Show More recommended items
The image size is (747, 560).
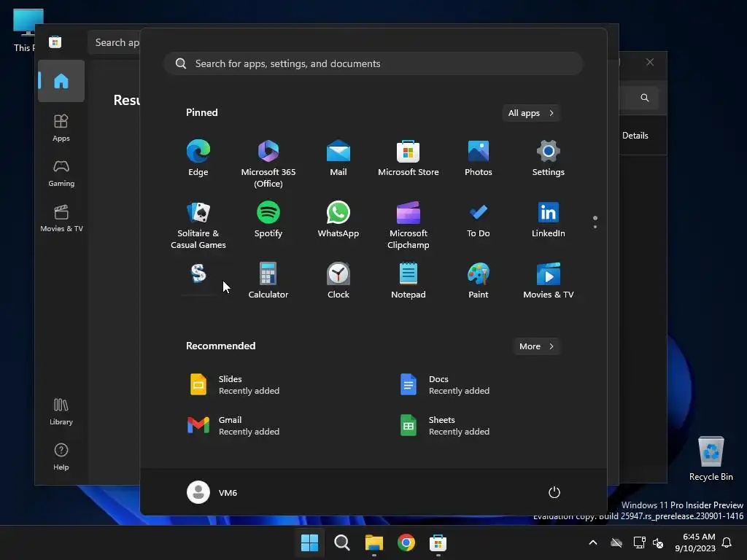pos(536,346)
